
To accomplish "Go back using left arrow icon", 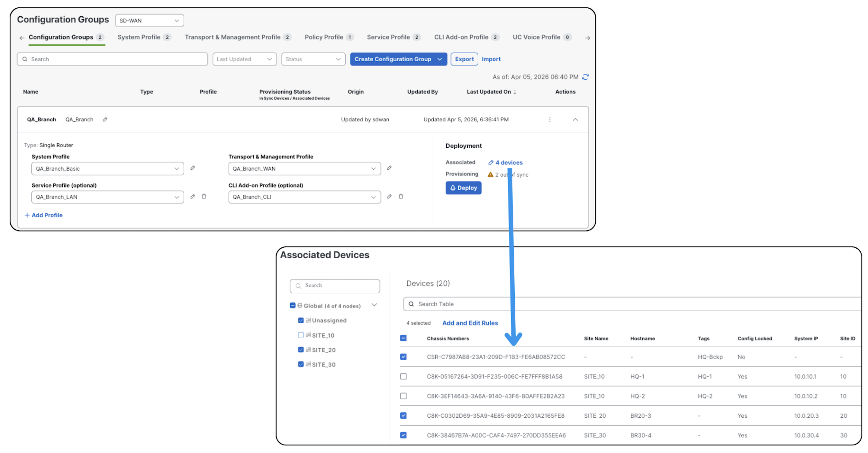I will pyautogui.click(x=22, y=38).
